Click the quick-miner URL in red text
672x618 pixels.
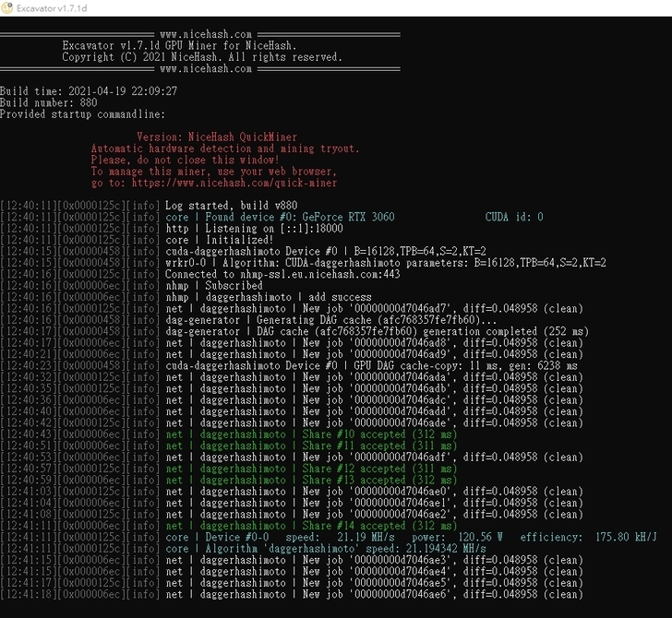tap(234, 183)
